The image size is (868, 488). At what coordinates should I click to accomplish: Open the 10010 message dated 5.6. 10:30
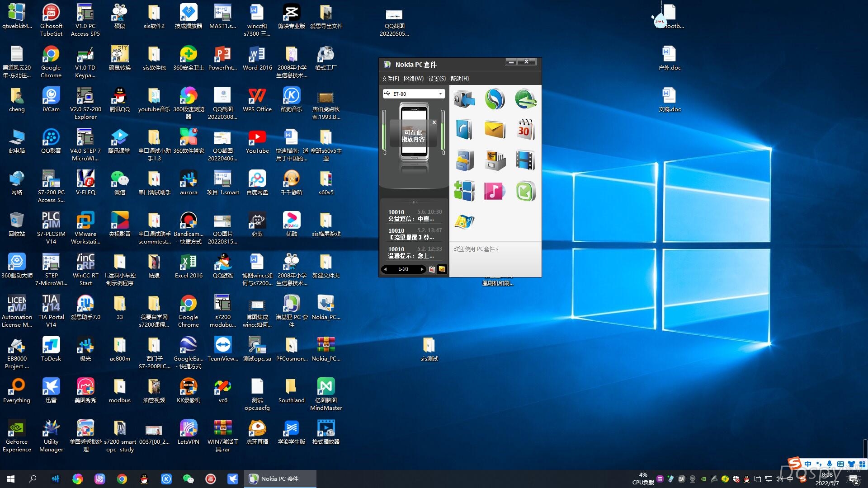pos(414,215)
